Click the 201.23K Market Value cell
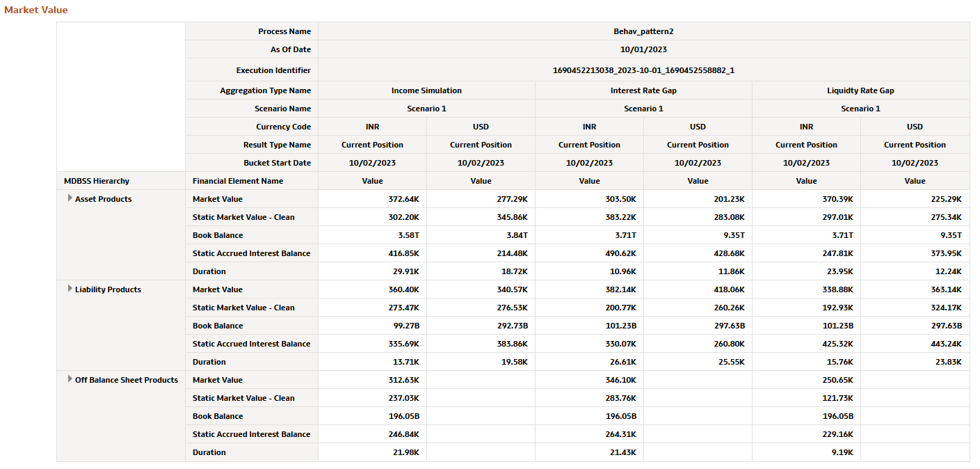This screenshot has width=980, height=469. click(x=698, y=199)
